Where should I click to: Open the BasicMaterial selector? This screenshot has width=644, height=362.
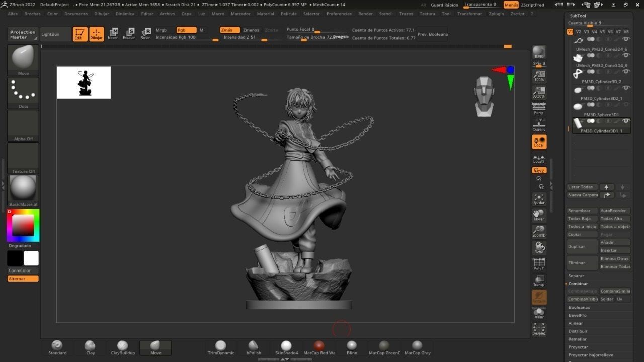click(x=23, y=191)
